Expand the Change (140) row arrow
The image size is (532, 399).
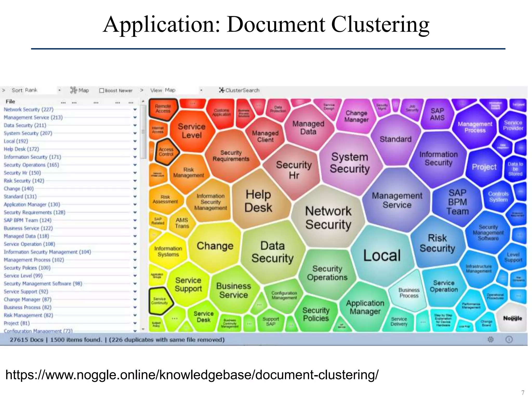pos(135,189)
